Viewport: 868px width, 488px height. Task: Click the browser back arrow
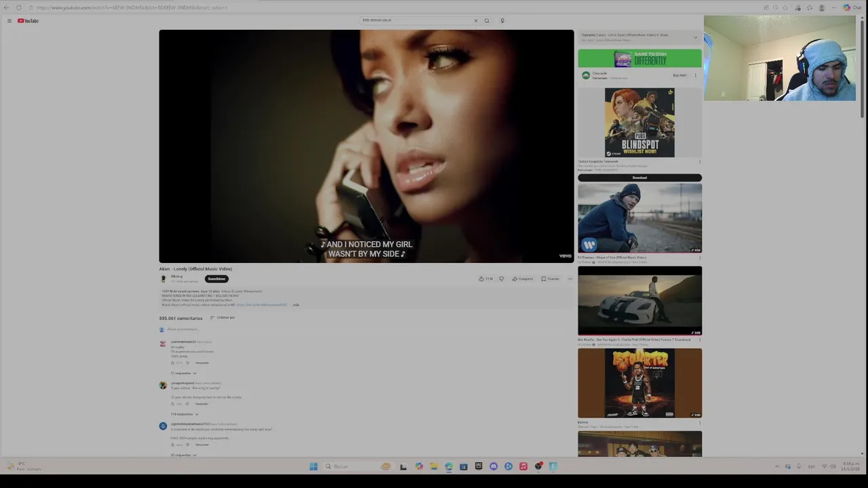click(x=6, y=7)
